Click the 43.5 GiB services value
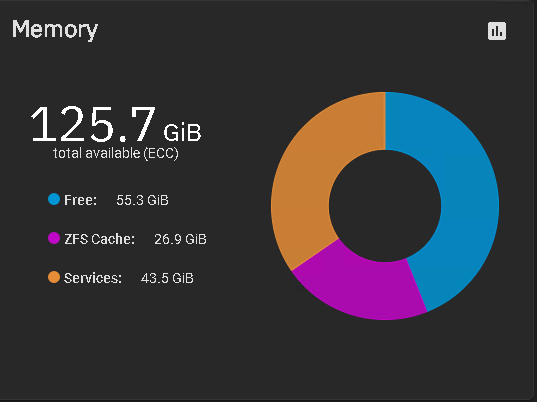Viewport: 537px width, 402px height. coord(167,278)
